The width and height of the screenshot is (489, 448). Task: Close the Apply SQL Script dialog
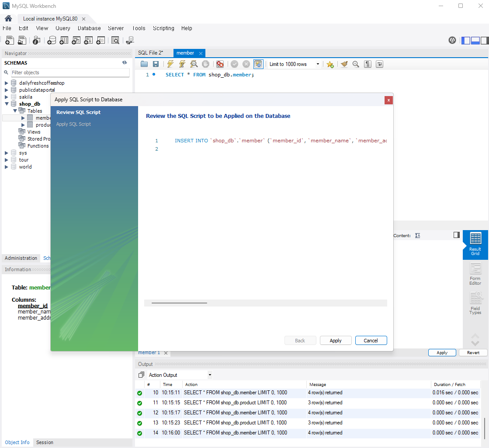388,100
